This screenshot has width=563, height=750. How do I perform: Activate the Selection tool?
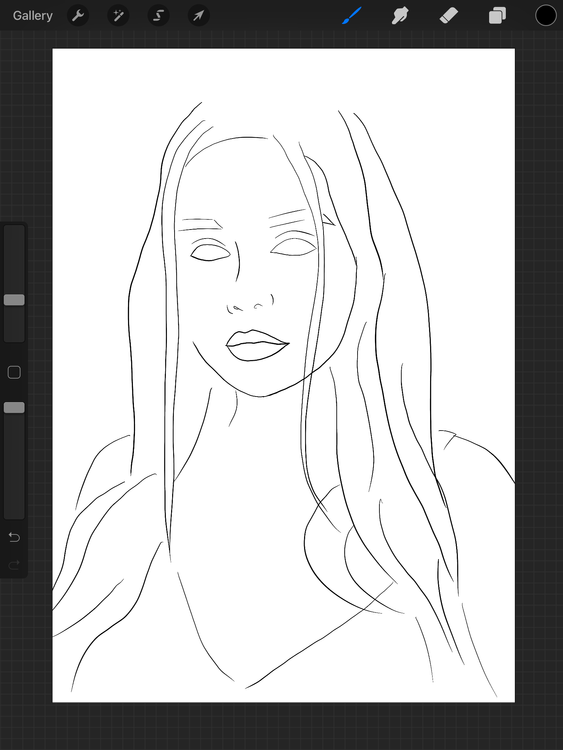coord(158,16)
